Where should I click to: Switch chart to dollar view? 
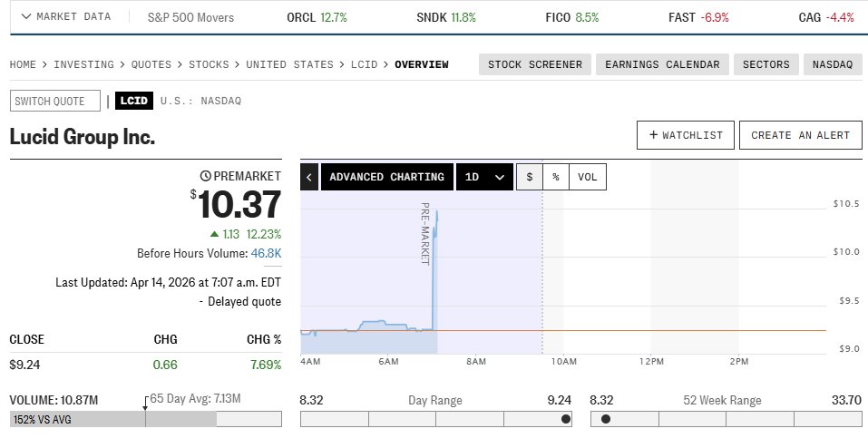click(x=529, y=177)
